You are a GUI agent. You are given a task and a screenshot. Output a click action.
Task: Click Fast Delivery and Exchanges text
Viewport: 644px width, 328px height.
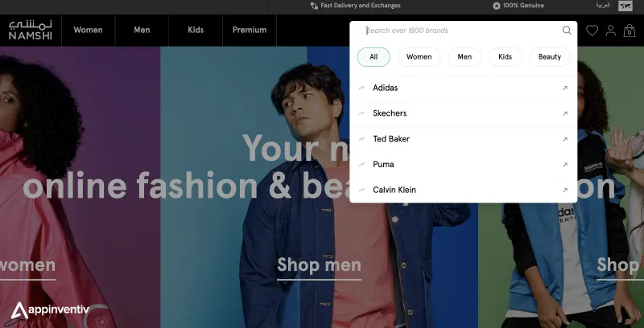pos(361,6)
